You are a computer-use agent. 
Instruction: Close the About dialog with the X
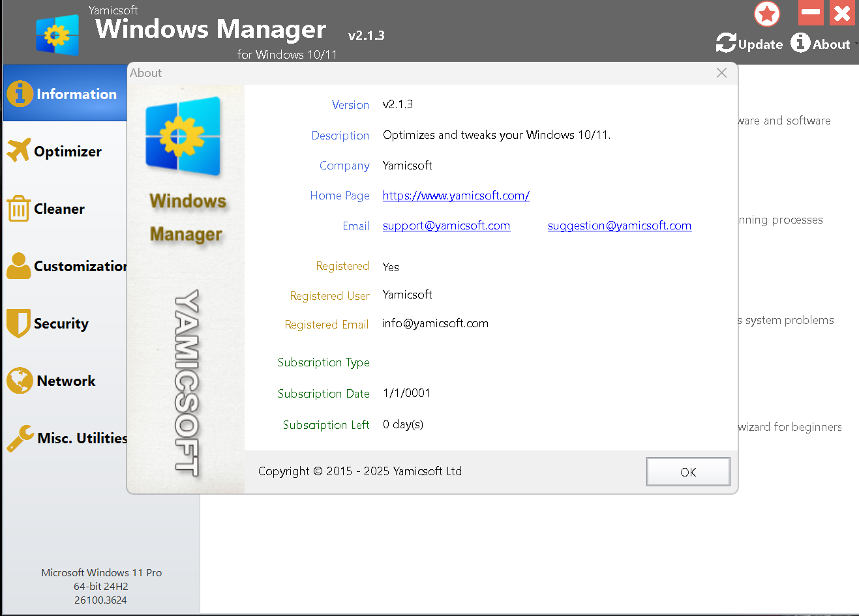(x=721, y=73)
